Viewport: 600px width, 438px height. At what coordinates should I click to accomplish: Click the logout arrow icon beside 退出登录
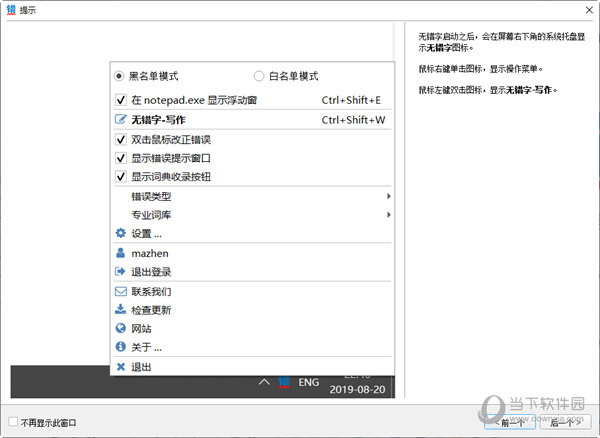120,271
